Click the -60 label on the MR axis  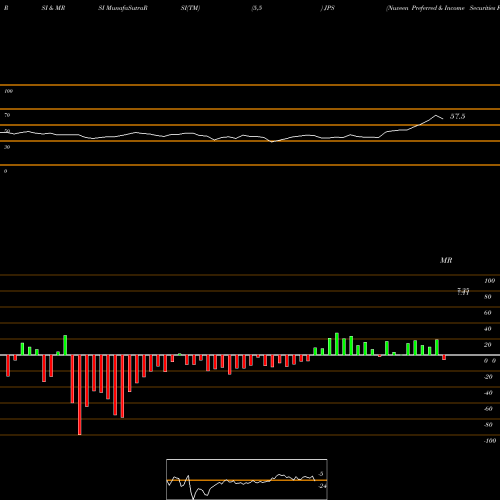pyautogui.click(x=488, y=409)
